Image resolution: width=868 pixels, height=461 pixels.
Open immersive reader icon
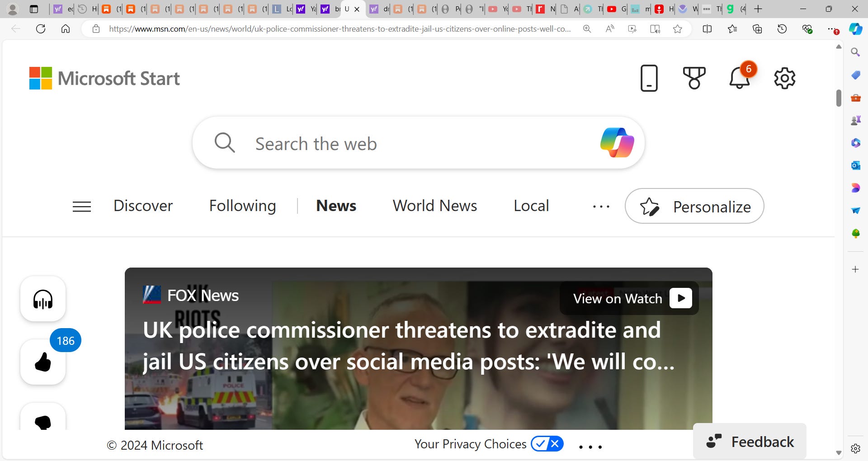point(655,29)
